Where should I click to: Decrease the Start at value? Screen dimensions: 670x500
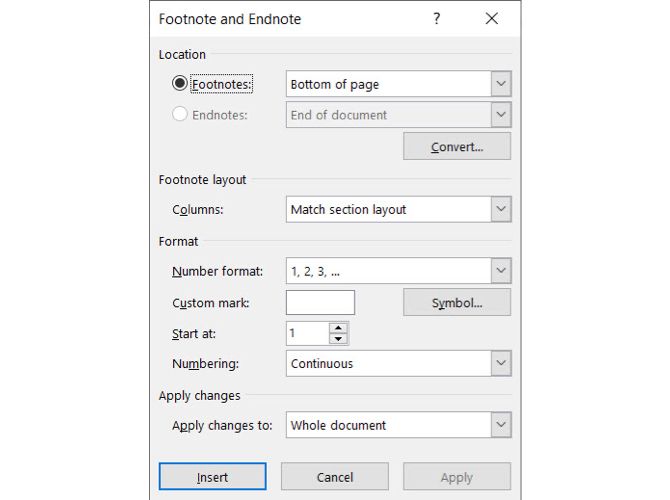pos(339,339)
